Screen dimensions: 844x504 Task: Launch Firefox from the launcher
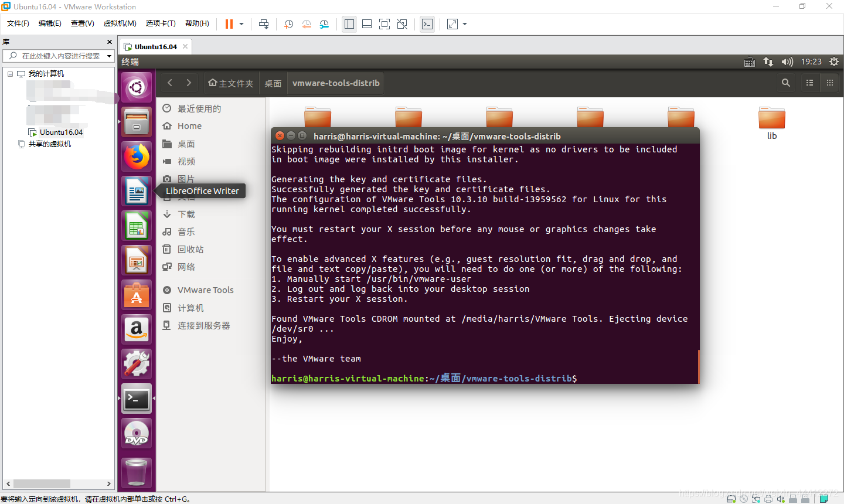(137, 157)
